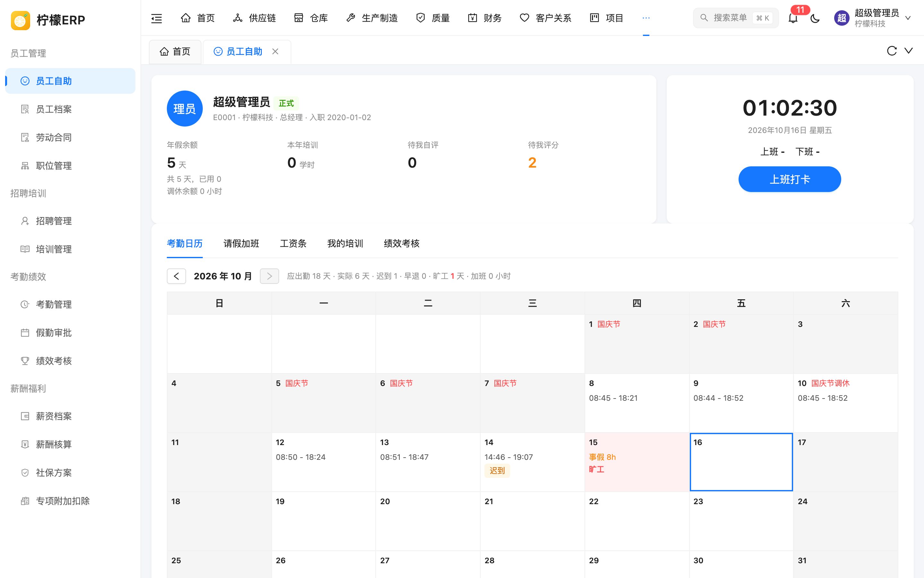Viewport: 924px width, 578px height.
Task: Open 专项附加扣除 in sidebar
Action: 70,501
